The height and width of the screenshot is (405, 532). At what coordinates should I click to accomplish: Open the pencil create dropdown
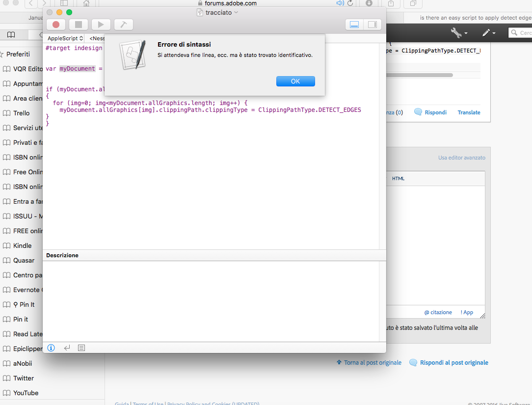489,32
